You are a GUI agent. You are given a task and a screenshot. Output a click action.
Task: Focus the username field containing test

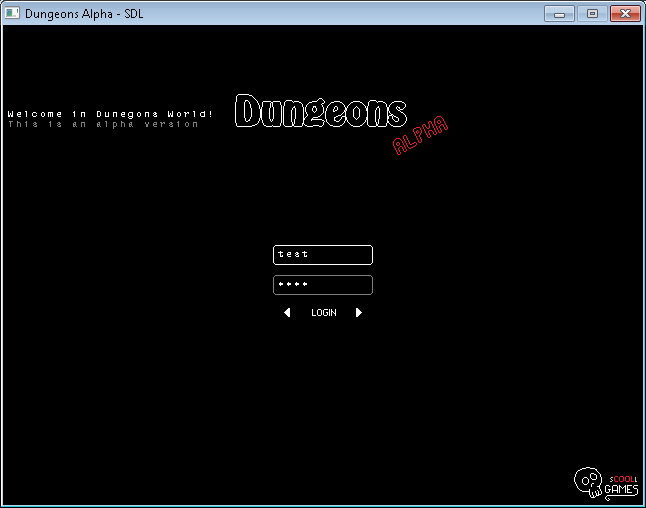point(322,255)
